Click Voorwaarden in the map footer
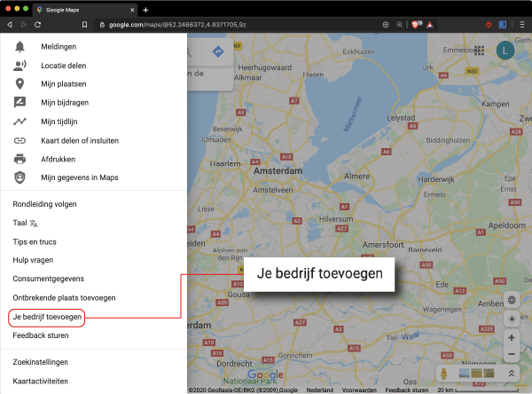532x394 pixels. (x=359, y=390)
